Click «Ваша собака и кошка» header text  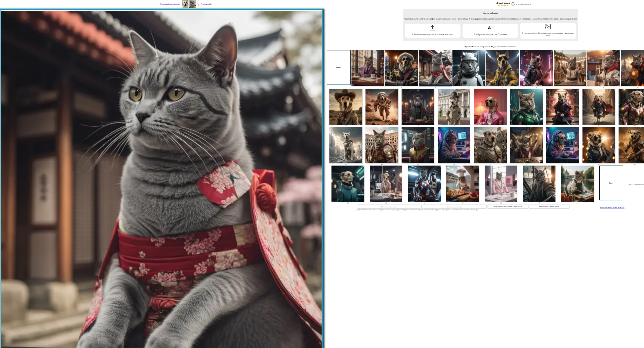coord(170,4)
